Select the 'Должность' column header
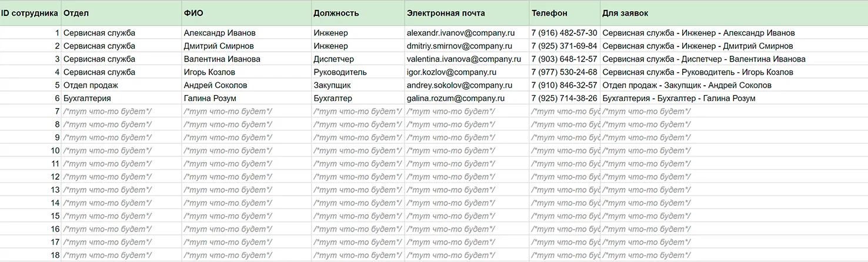 click(x=358, y=13)
